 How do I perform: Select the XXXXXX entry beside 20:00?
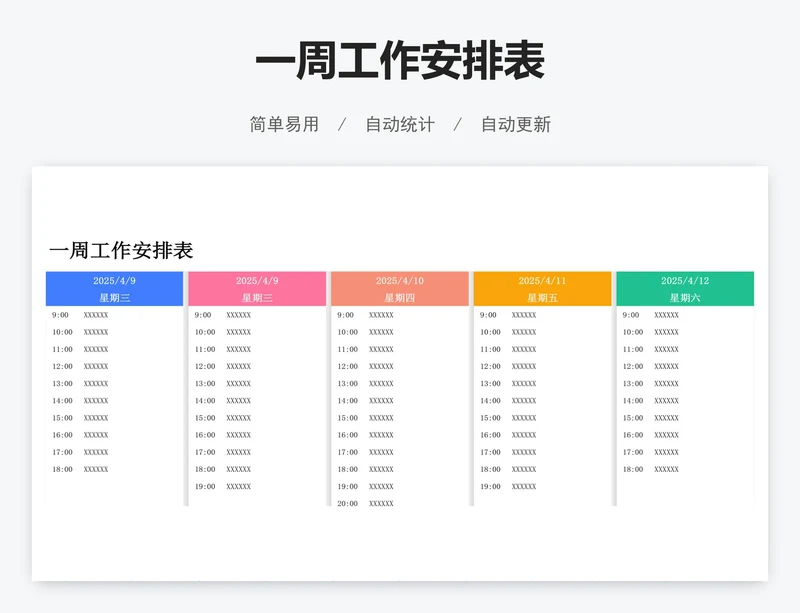point(381,503)
